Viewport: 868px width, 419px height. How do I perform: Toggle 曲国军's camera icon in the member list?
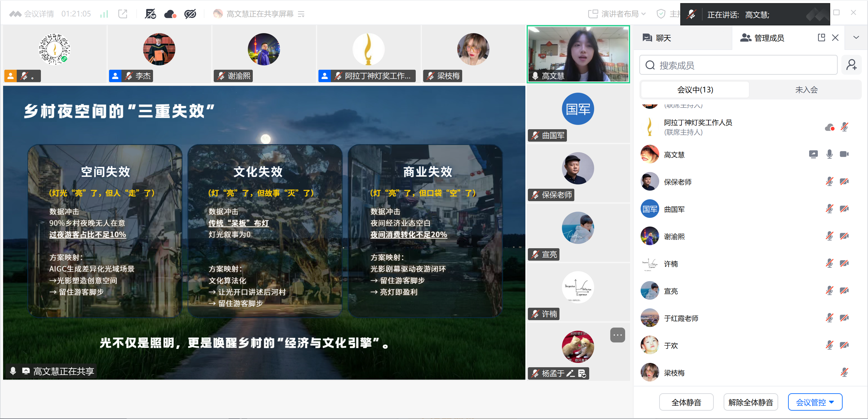pyautogui.click(x=844, y=209)
